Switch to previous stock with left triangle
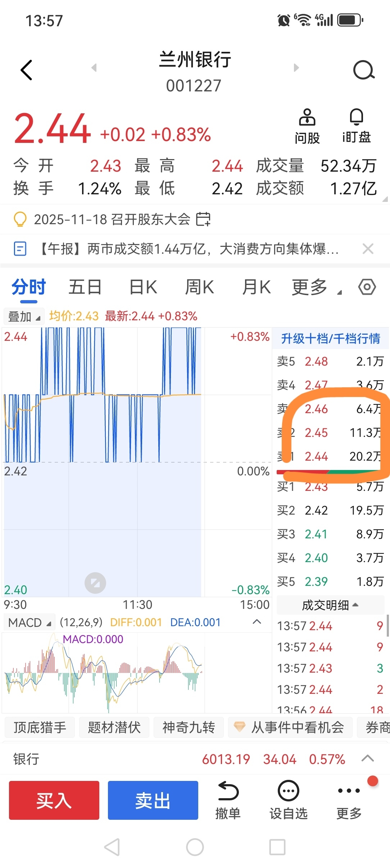Image resolution: width=390 pixels, height=868 pixels. coord(94,68)
